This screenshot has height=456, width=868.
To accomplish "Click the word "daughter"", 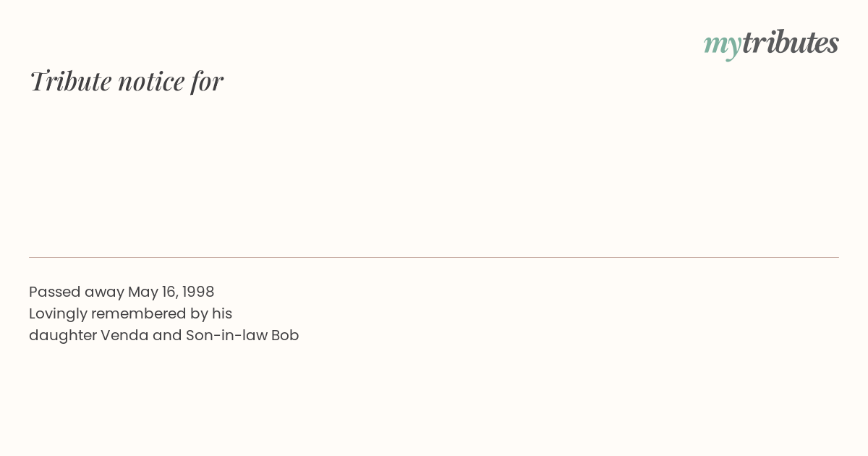I will click(62, 336).
